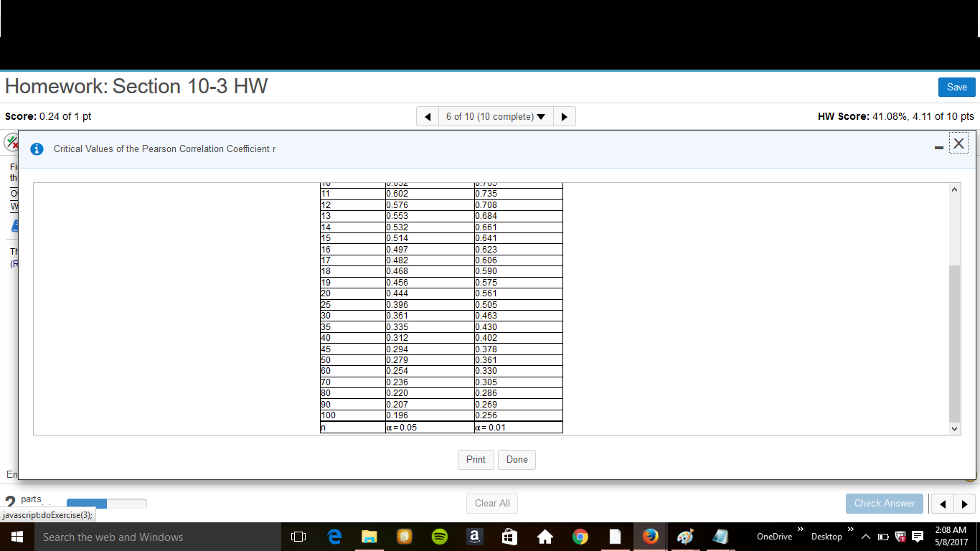Open File Explorer from the taskbar
This screenshot has height=551, width=980.
point(369,536)
